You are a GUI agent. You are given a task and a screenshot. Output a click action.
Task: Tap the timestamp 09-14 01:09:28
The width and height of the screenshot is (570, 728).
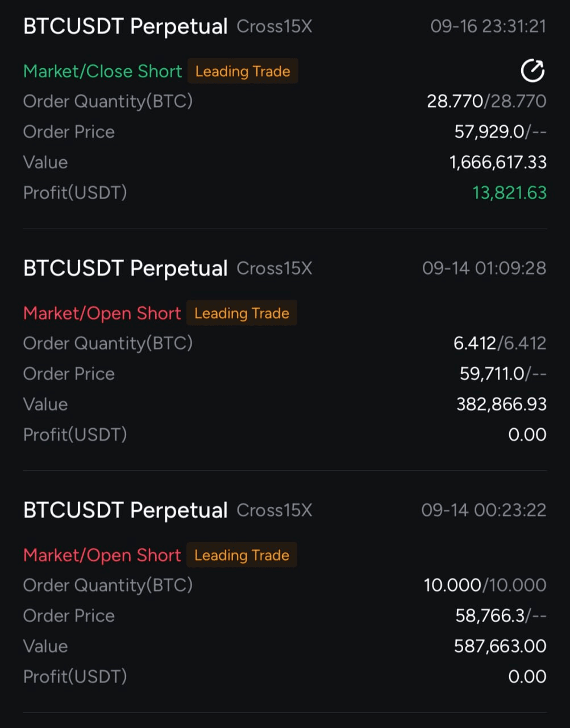484,268
